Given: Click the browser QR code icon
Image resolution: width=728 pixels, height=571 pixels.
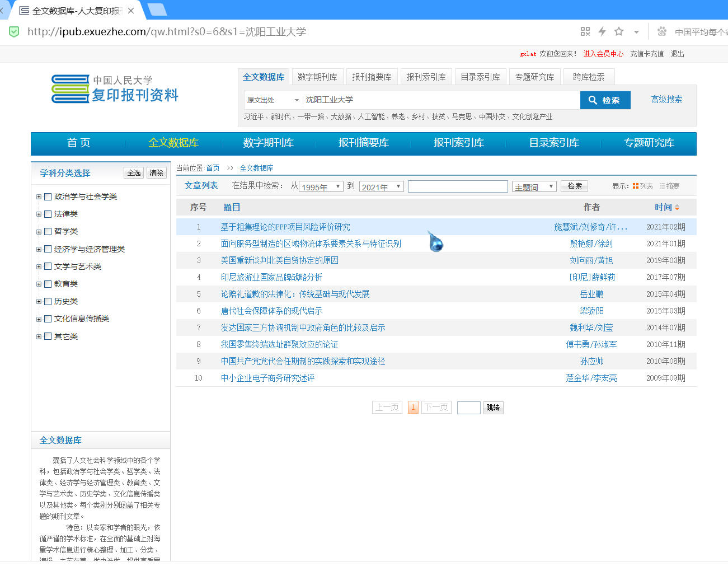Looking at the screenshot, I should [x=585, y=31].
